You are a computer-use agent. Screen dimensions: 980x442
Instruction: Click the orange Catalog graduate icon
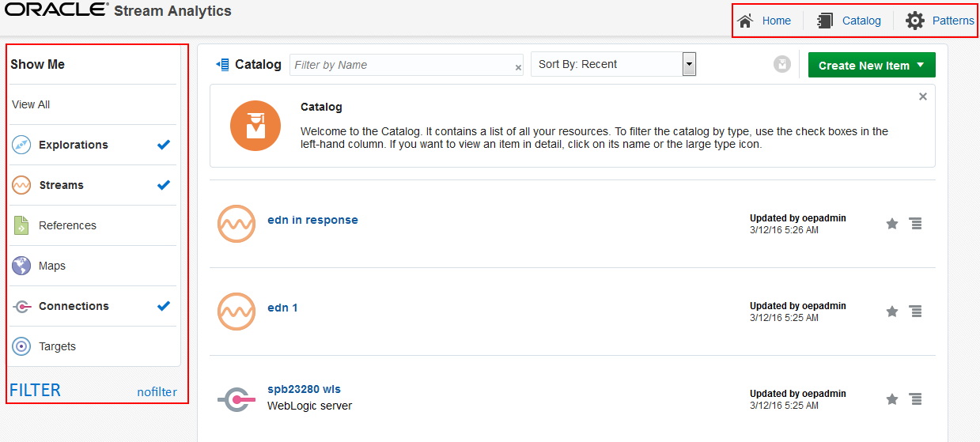coord(255,126)
